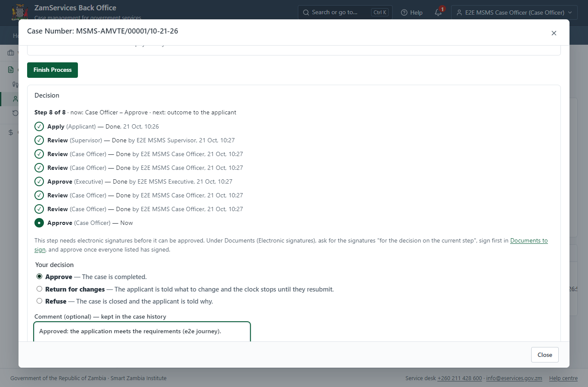This screenshot has height=387, width=588.
Task: Select the Approve decision radio button
Action: coord(40,276)
